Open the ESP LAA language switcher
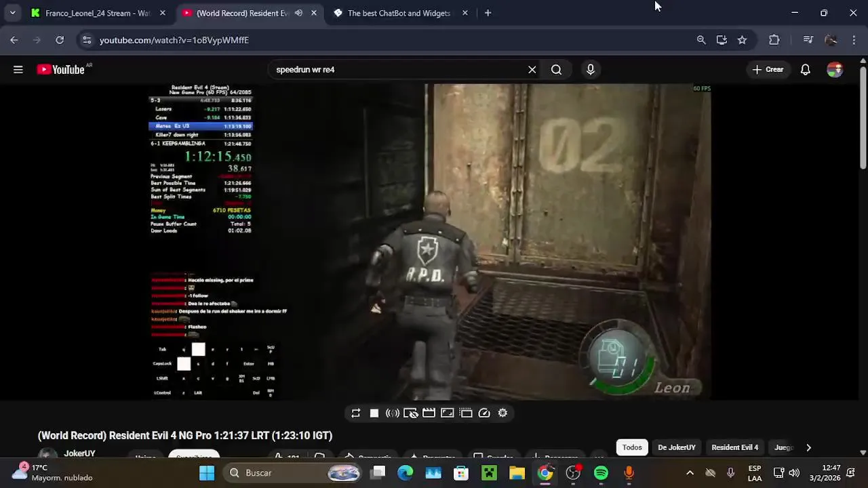Image resolution: width=868 pixels, height=488 pixels. 755,473
